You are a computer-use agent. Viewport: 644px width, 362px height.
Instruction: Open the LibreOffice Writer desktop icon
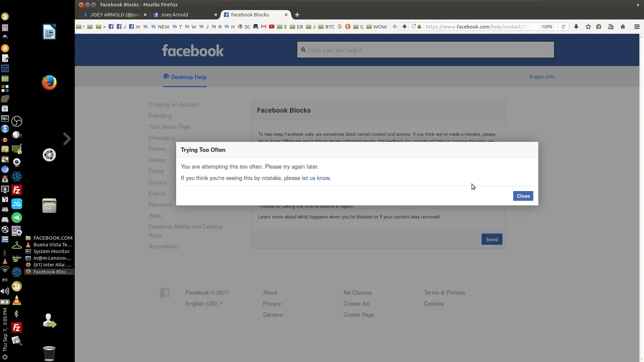click(49, 32)
